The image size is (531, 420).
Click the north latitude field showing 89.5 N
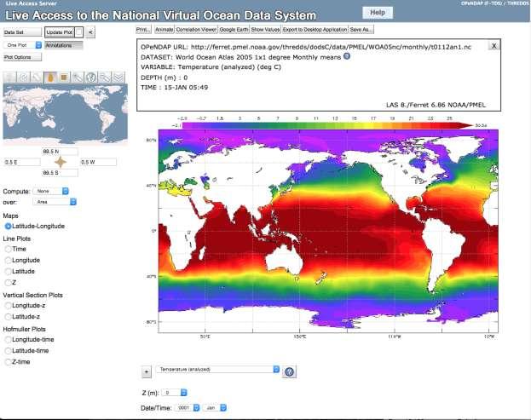tap(60, 152)
